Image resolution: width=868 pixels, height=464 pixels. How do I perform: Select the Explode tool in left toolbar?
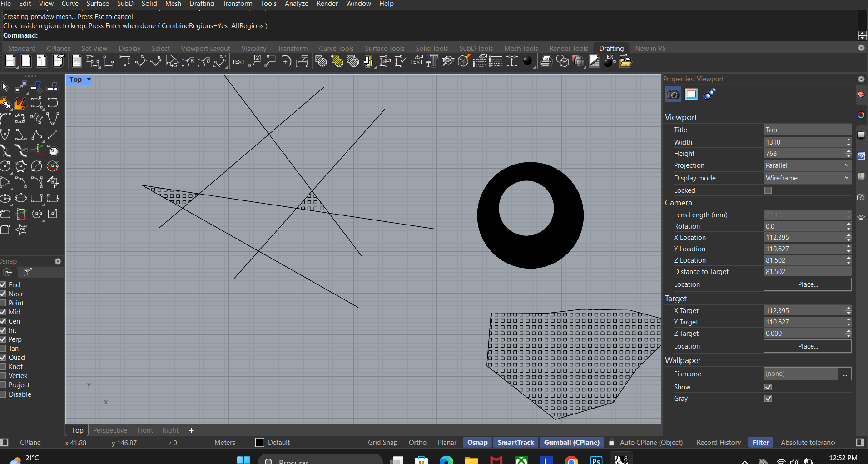[x=20, y=104]
